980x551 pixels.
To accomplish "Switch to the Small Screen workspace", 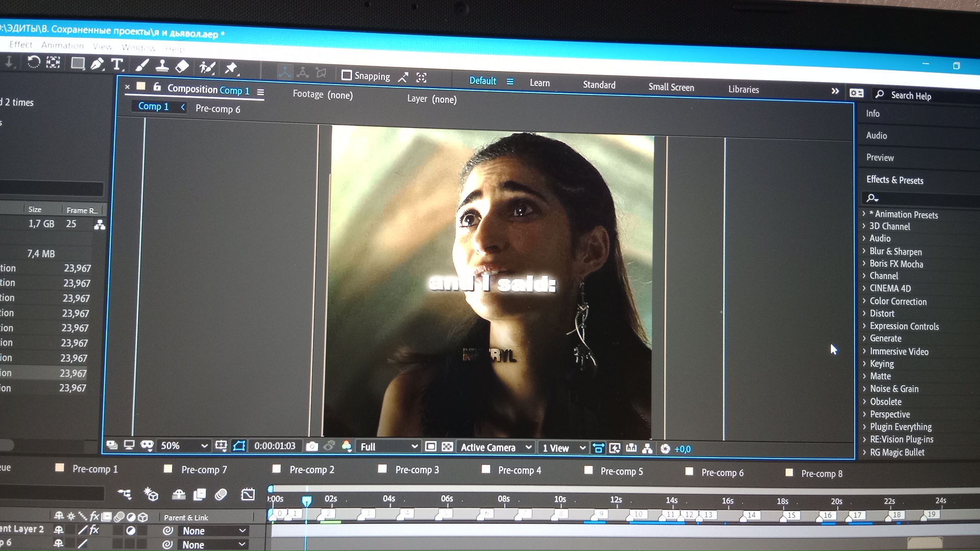I will [x=671, y=87].
